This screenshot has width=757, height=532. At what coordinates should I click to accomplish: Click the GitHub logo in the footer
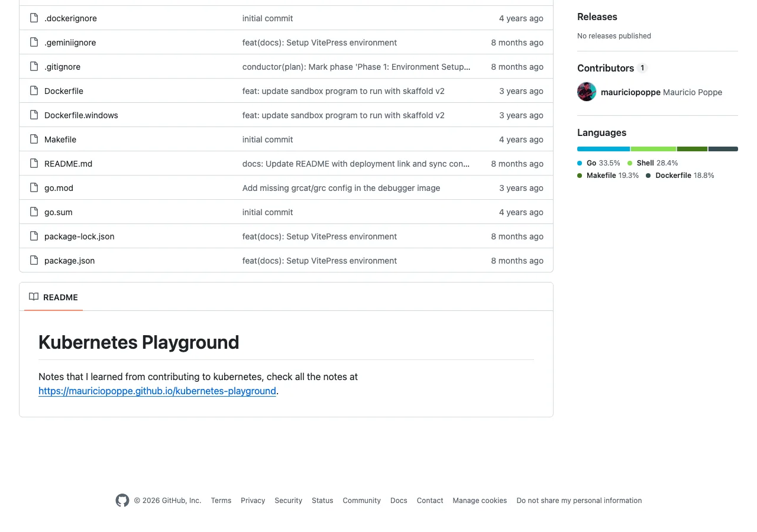coord(122,501)
